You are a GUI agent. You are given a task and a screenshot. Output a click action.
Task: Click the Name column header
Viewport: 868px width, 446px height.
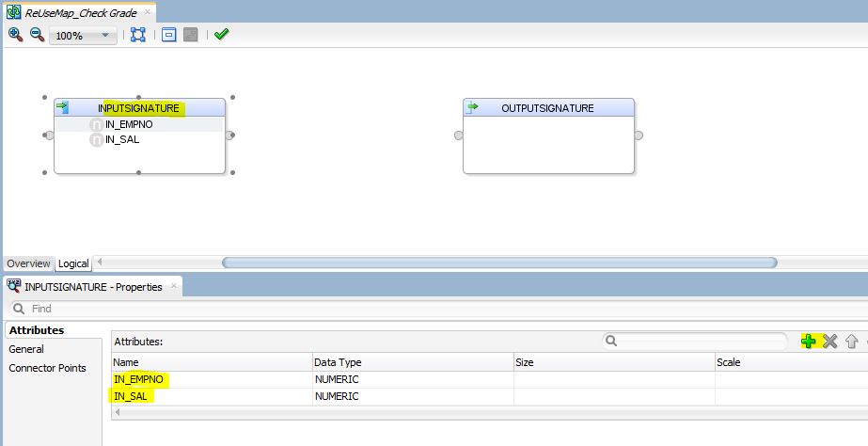[x=212, y=362]
